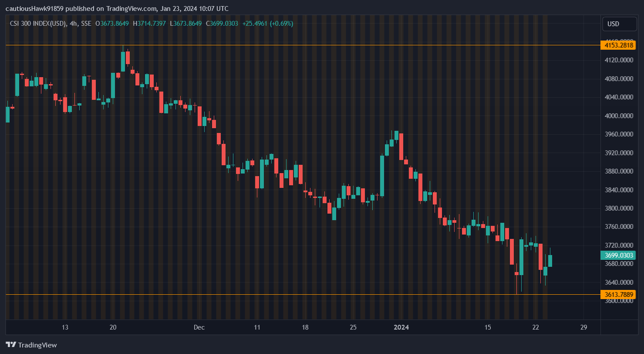Click the Dec label on the time axis
644x354 pixels.
[x=199, y=327]
